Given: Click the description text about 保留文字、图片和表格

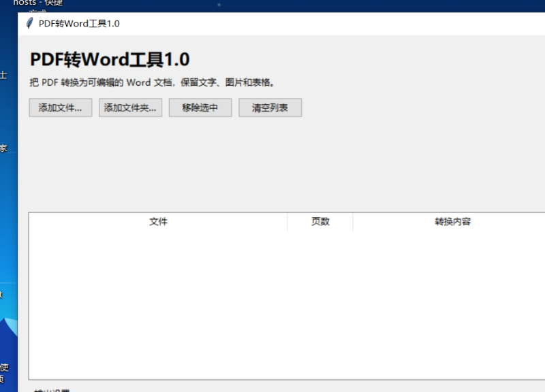Looking at the screenshot, I should 152,82.
